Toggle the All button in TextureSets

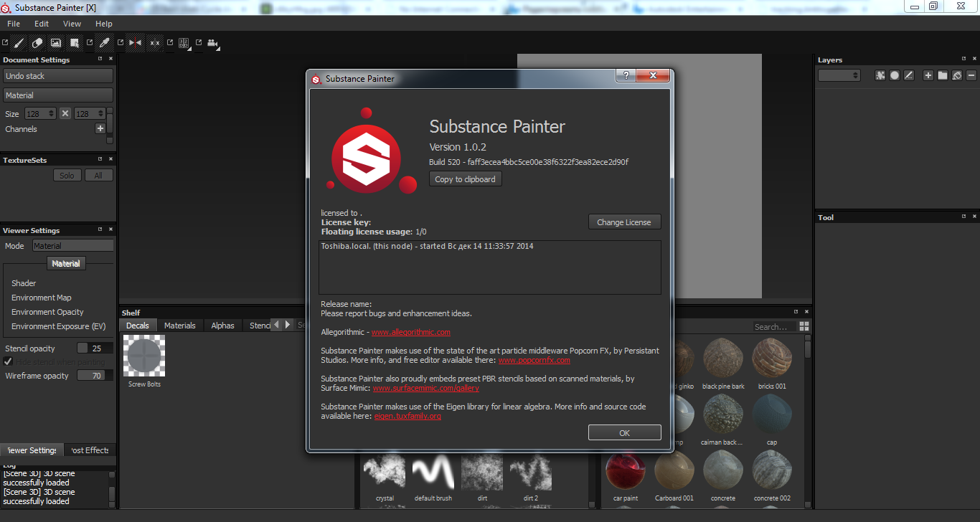(x=98, y=175)
